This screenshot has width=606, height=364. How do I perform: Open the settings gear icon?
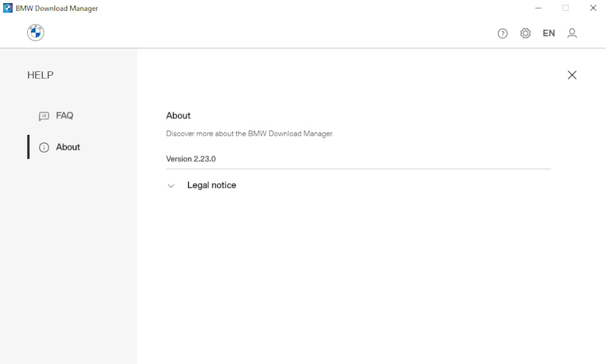525,33
